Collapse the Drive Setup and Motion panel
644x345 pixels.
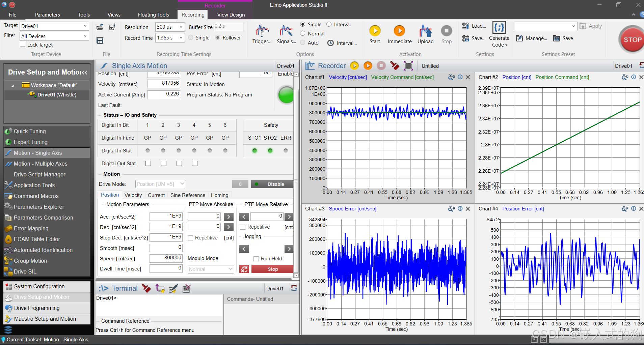pyautogui.click(x=84, y=72)
